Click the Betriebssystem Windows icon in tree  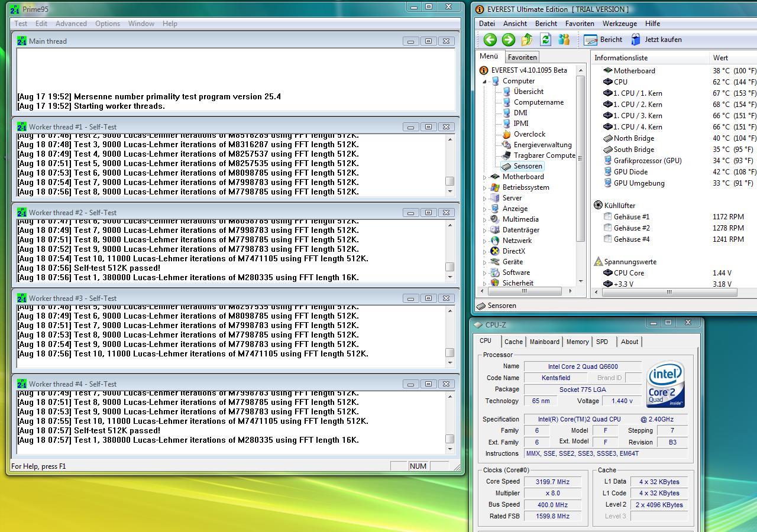495,187
